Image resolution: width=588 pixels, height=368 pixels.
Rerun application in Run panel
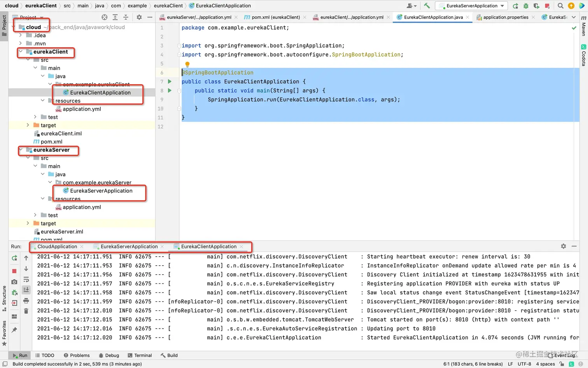tap(14, 258)
